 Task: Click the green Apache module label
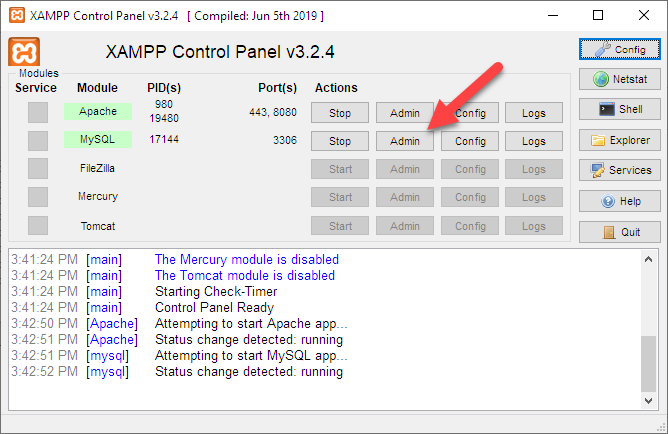98,112
